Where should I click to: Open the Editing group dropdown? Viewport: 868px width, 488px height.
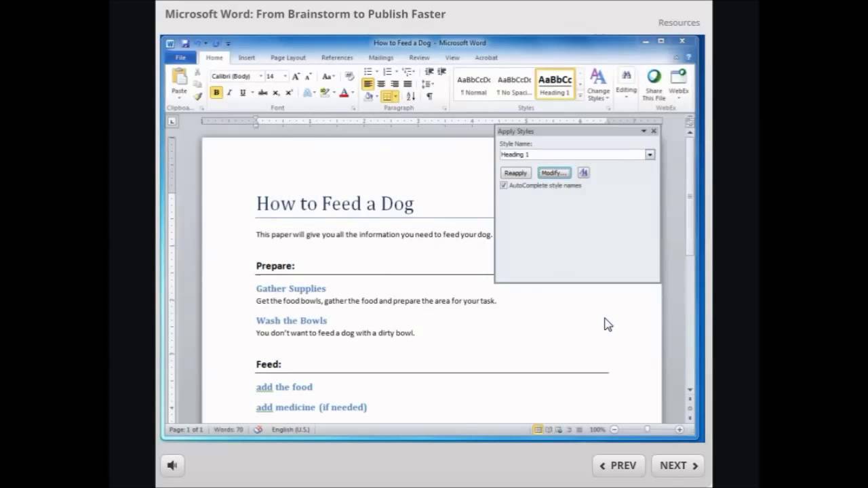point(626,85)
